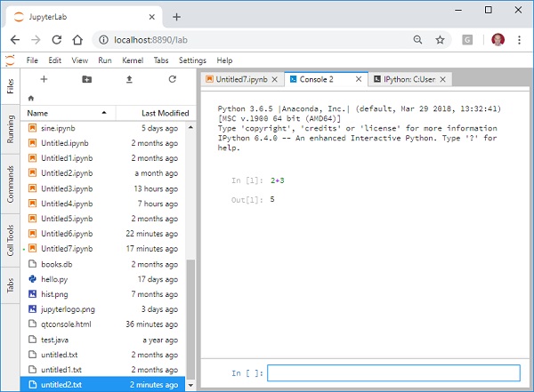This screenshot has height=392, width=534.
Task: Switch to the Running sidebar tab
Action: (x=10, y=130)
